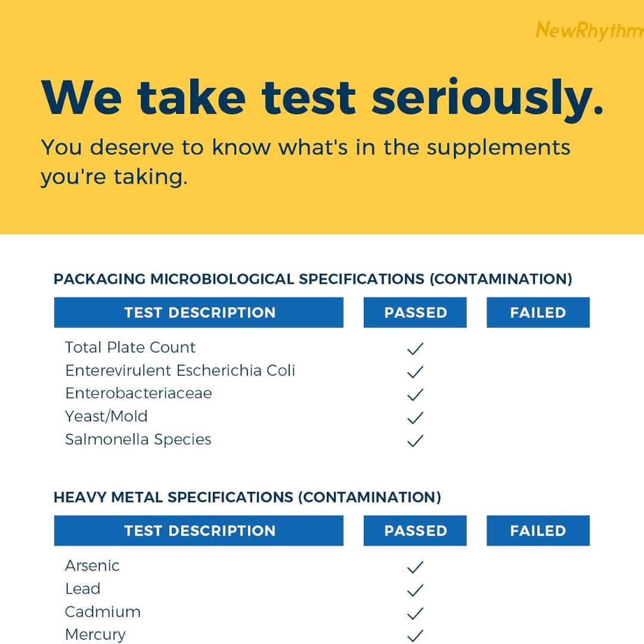Image resolution: width=644 pixels, height=644 pixels.
Task: Click the NewRhythm brand logo
Action: coord(589,31)
